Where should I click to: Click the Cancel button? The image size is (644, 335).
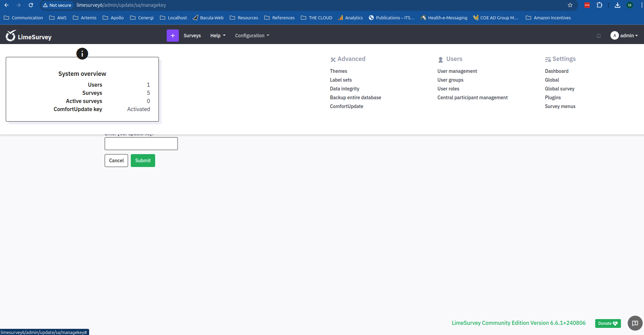click(x=116, y=161)
